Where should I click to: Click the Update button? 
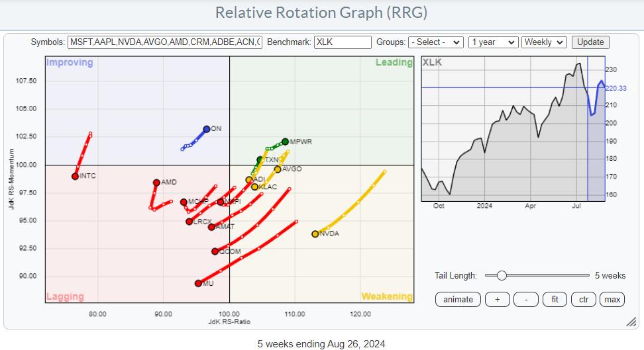590,42
